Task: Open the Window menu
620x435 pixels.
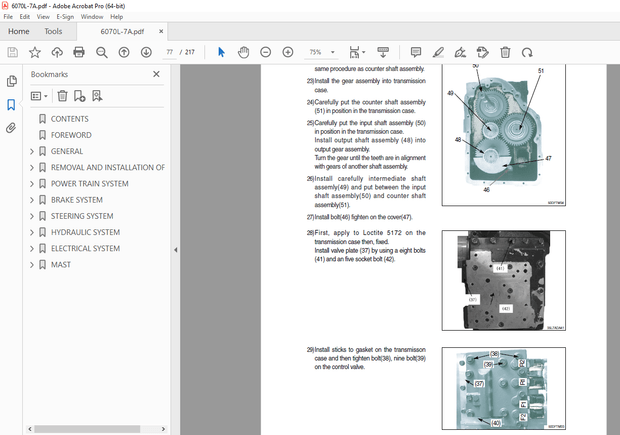Action: (92, 17)
